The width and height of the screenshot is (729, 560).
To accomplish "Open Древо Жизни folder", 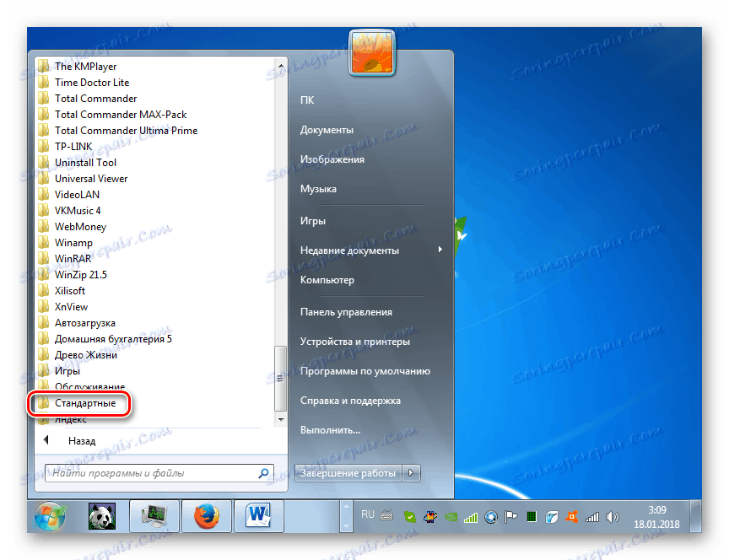I will tap(78, 355).
